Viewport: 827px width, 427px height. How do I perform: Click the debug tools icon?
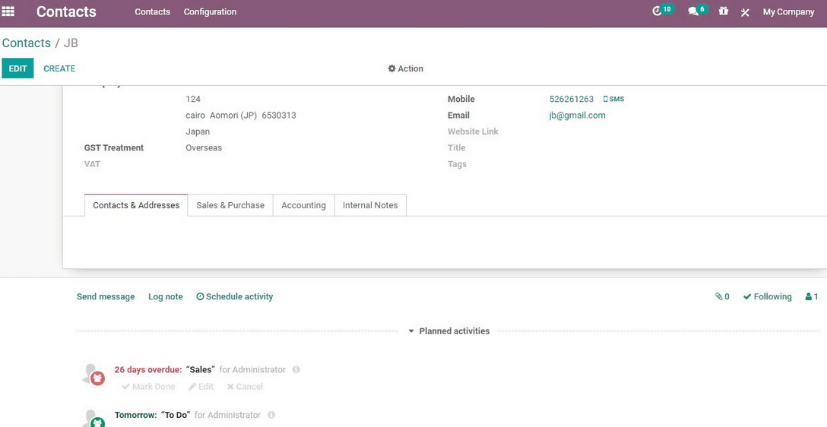pos(745,13)
